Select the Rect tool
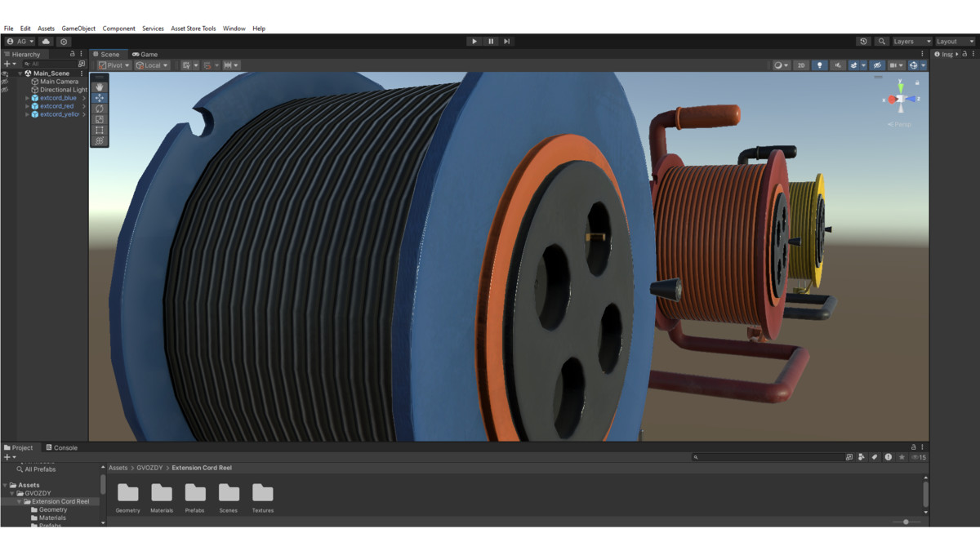980x551 pixels. coord(99,130)
